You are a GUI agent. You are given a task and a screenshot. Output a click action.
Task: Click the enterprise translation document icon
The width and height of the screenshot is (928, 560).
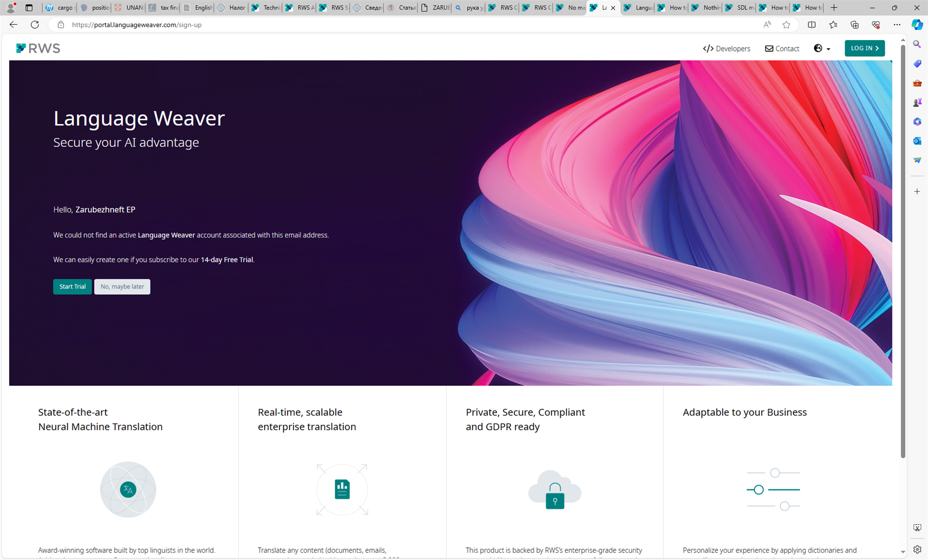342,489
